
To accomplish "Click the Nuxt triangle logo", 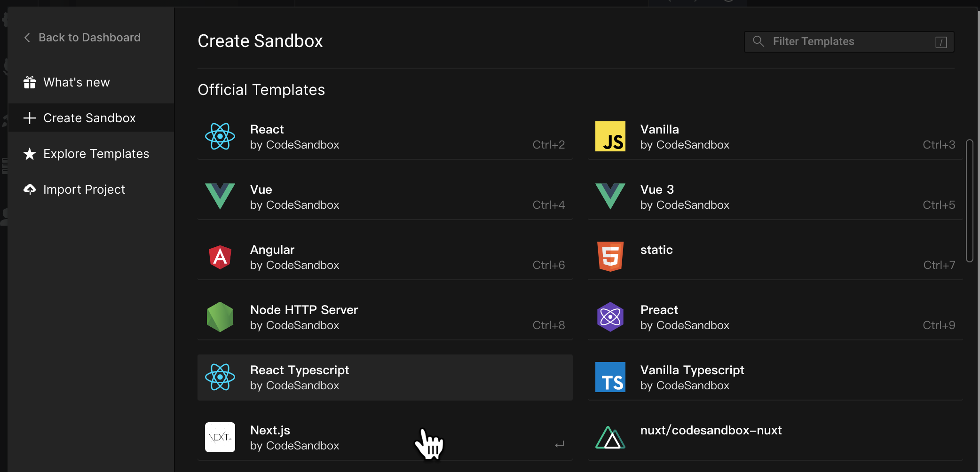I will [610, 437].
